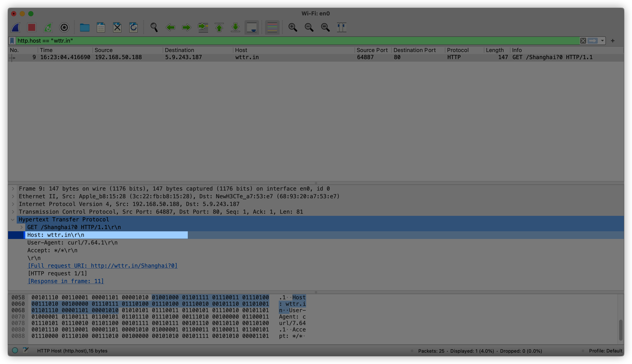Sort by Info column
This screenshot has height=364, width=632.
coord(567,50)
